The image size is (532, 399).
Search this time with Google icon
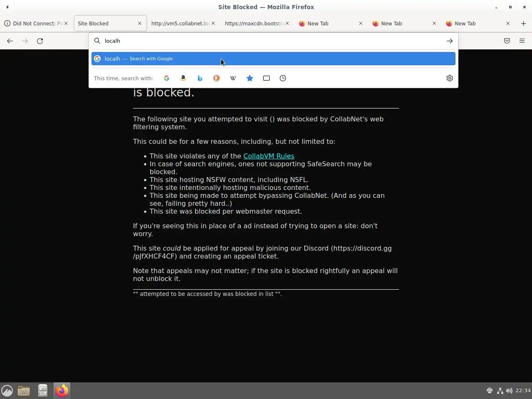coord(167,78)
